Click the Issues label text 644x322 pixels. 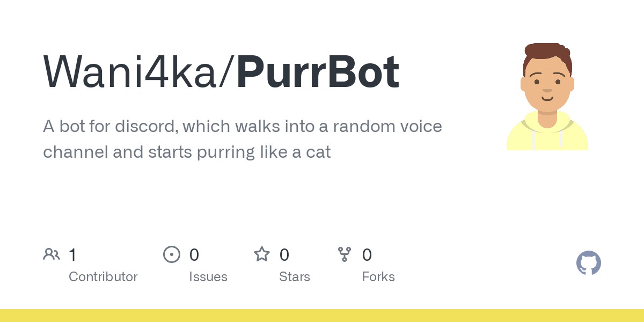208,277
